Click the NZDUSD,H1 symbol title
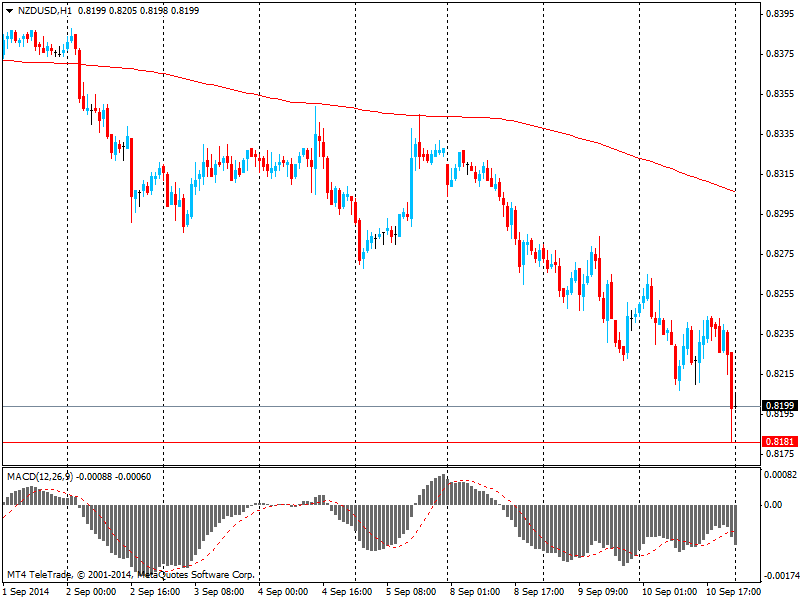Viewport: 800px width, 600px height. tap(44, 9)
